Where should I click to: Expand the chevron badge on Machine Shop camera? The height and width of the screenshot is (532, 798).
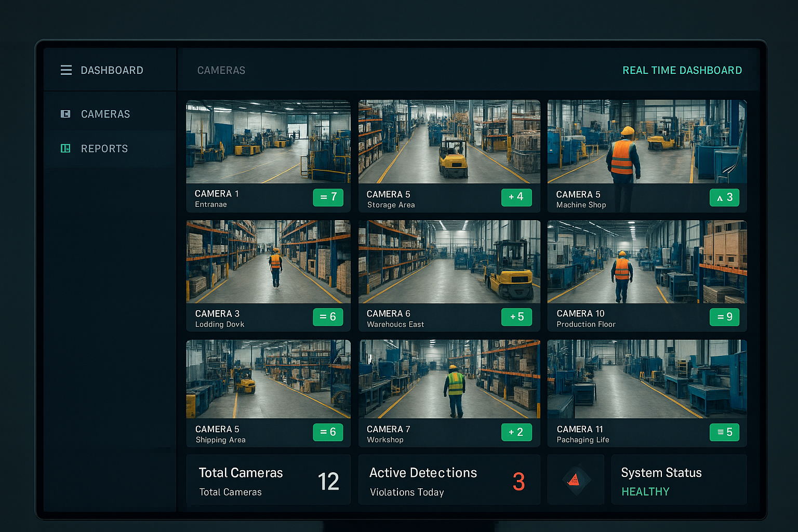coord(724,197)
